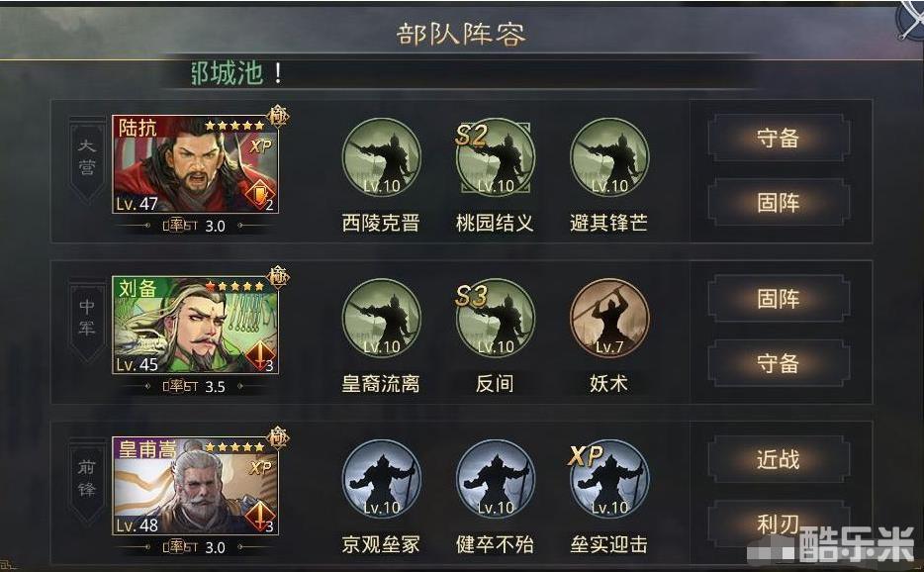Tap the 避其锋芒 skill icon

[x=609, y=157]
